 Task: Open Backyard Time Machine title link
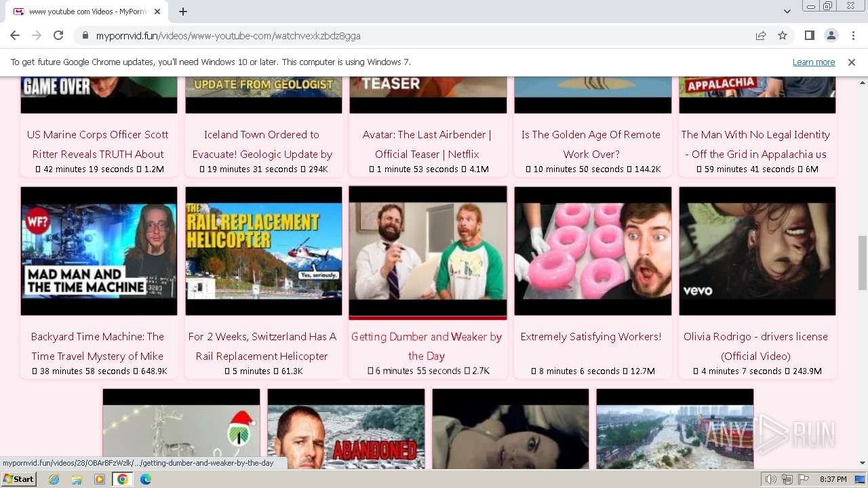pyautogui.click(x=98, y=346)
